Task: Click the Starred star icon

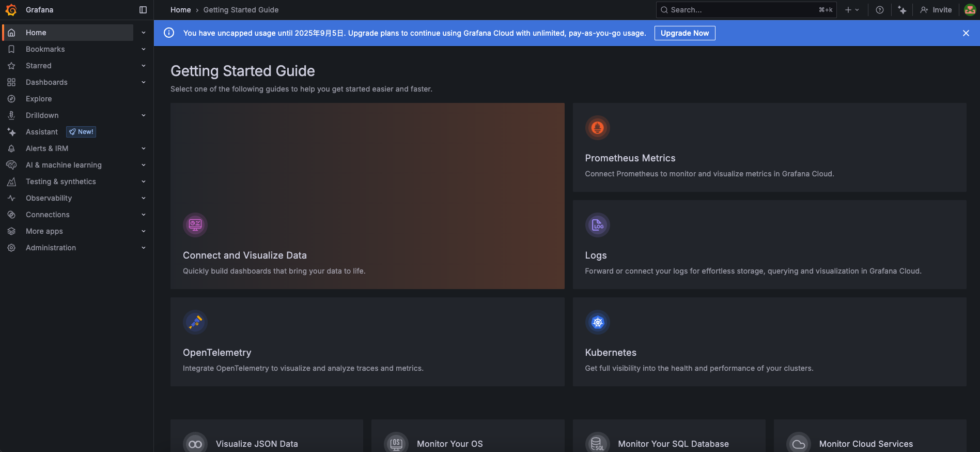Action: tap(11, 66)
